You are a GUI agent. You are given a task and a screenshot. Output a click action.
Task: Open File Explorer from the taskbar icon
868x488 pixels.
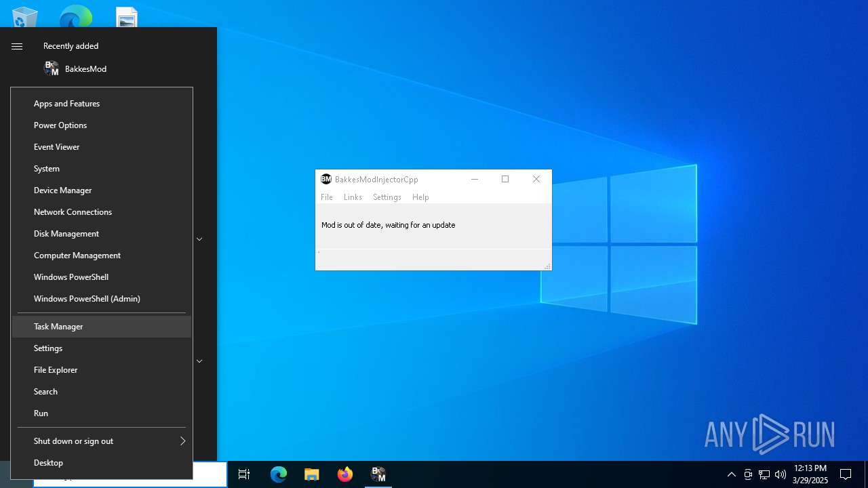tap(311, 474)
